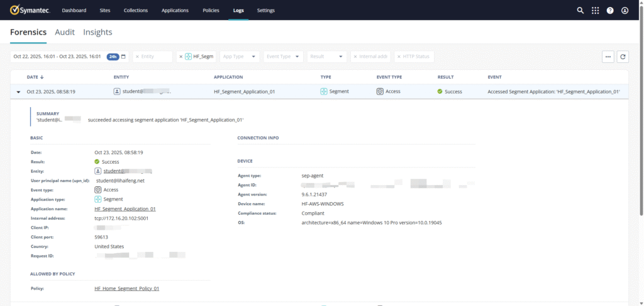Open the Result filter dropdown
This screenshot has height=306, width=644.
(x=326, y=57)
